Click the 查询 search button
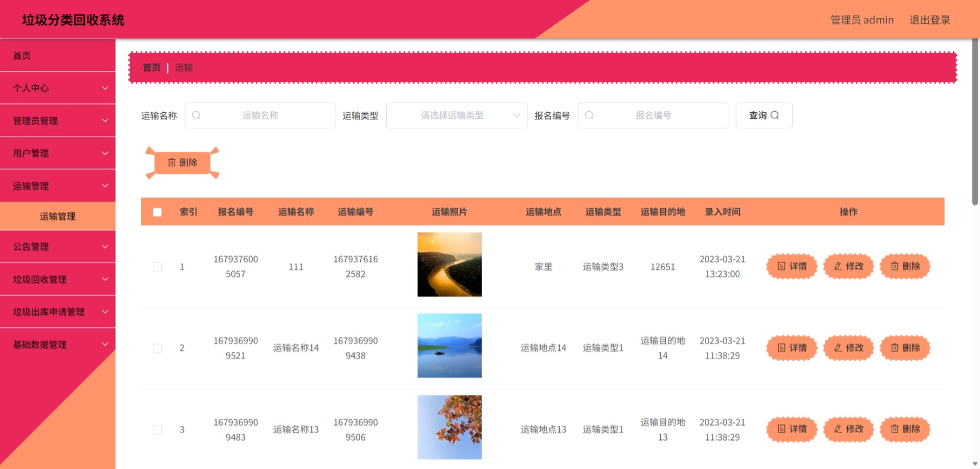980x469 pixels. pos(764,116)
